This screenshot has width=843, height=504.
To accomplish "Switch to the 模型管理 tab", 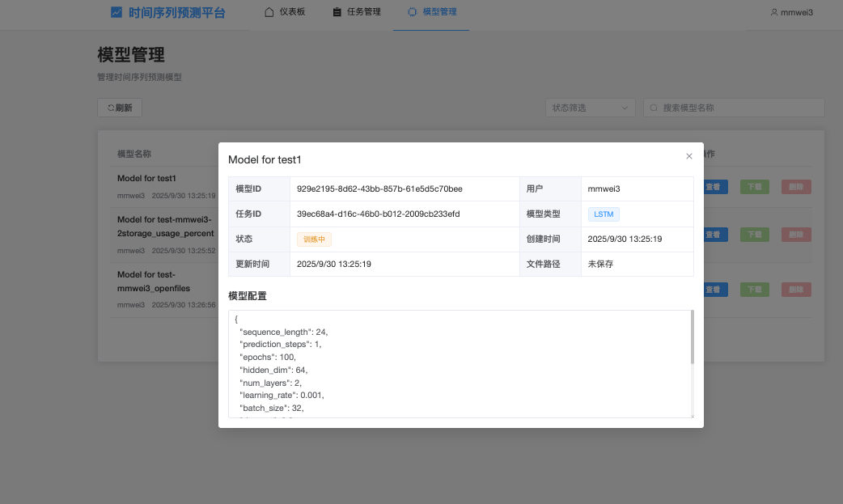I will tap(431, 12).
